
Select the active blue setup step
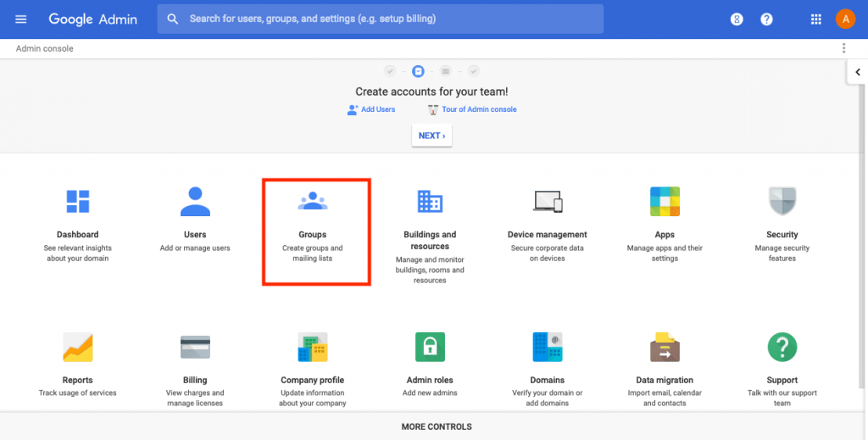click(418, 71)
